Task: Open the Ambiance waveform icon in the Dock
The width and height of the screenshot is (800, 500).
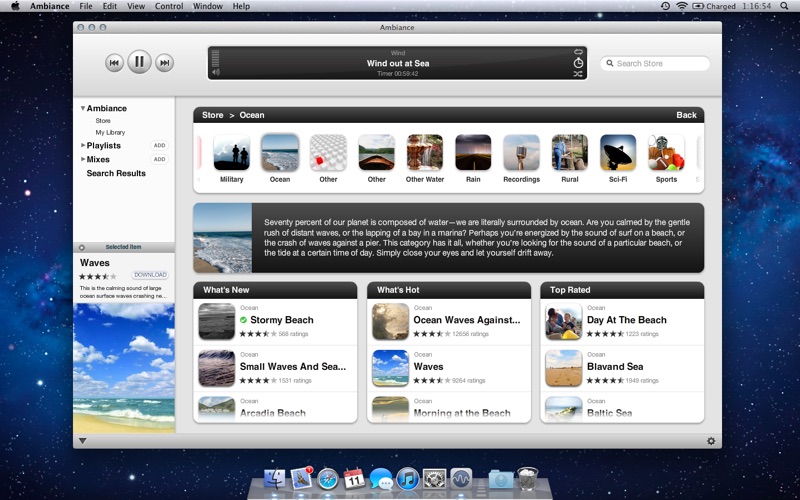Action: pyautogui.click(x=461, y=480)
